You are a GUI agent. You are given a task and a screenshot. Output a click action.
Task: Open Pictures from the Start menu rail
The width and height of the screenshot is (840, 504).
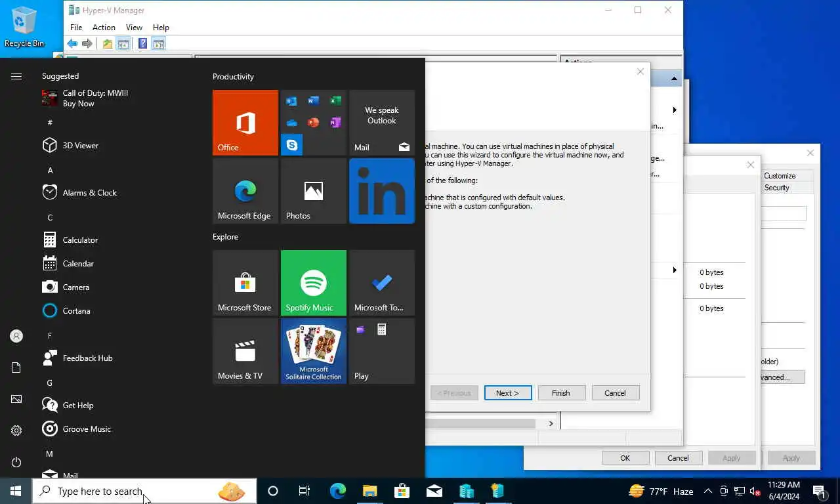coord(16,399)
